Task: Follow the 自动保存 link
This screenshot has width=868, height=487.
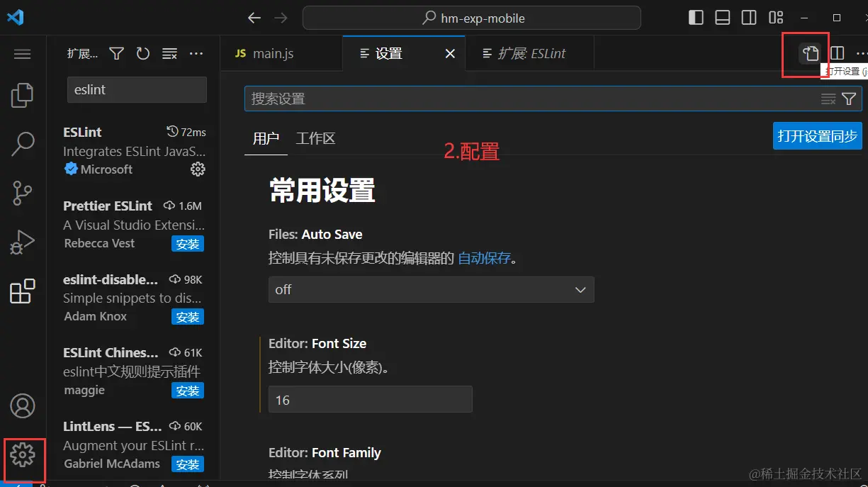Action: 485,258
